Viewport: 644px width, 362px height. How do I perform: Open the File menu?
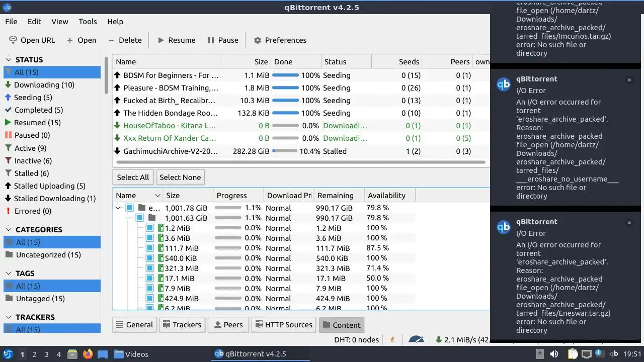[11, 22]
